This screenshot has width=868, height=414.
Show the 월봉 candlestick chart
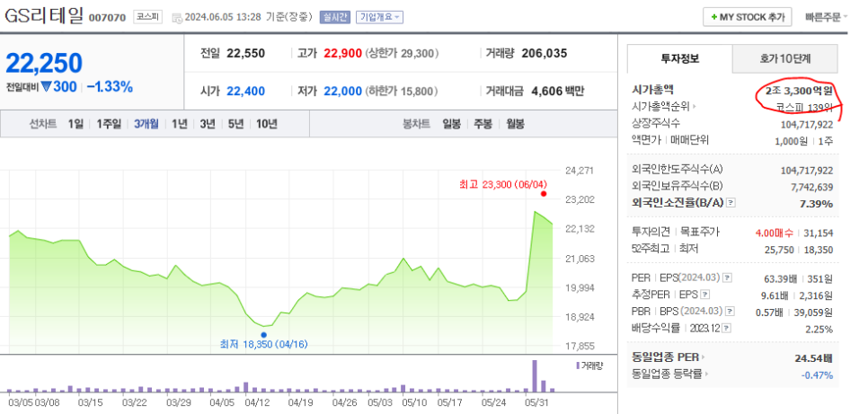click(x=516, y=124)
